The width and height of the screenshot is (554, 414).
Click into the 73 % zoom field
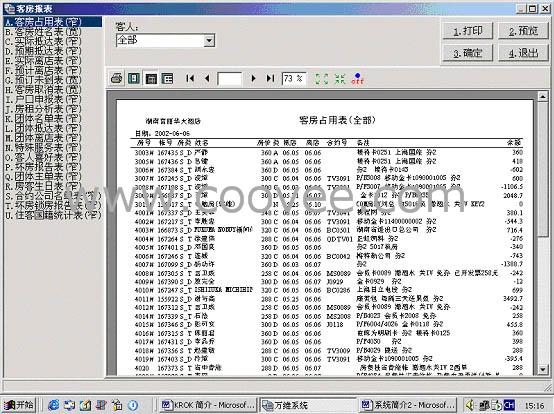294,78
